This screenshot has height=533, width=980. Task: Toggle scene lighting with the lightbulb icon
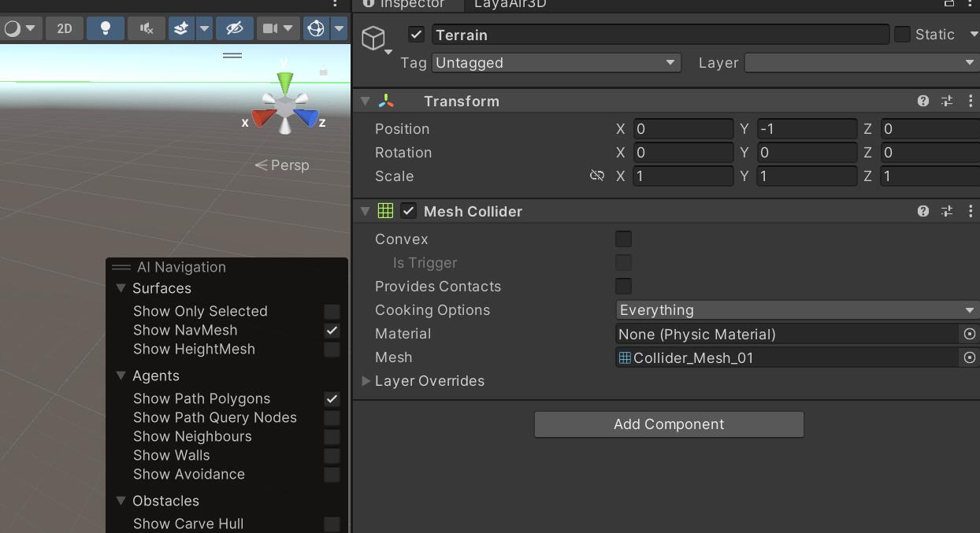coord(105,28)
